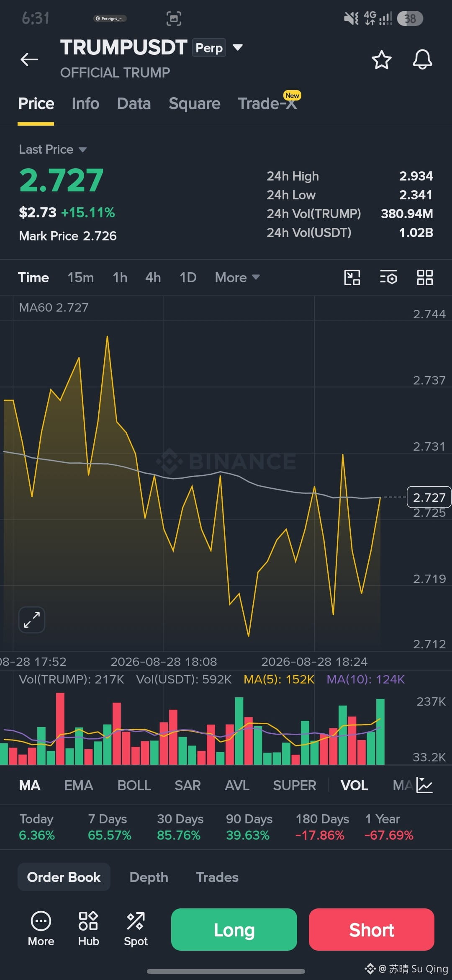The height and width of the screenshot is (980, 452).
Task: Tap the 90 Days 39.63% performance
Action: click(249, 827)
